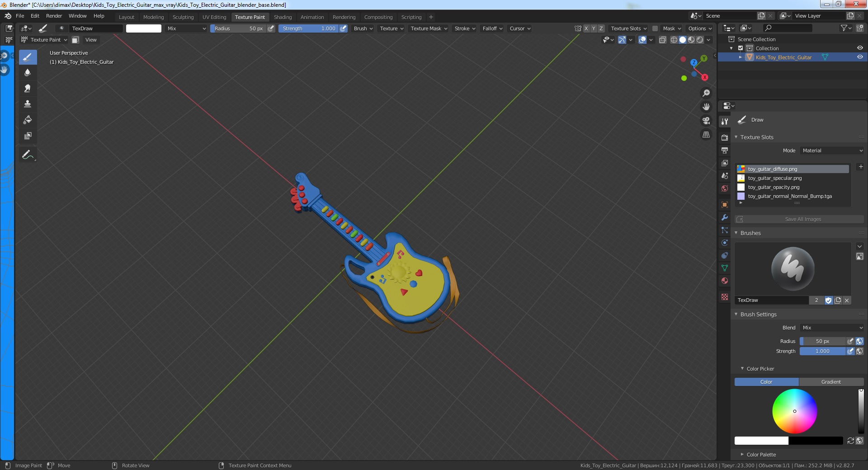
Task: Select the Smear tool
Action: (28, 89)
